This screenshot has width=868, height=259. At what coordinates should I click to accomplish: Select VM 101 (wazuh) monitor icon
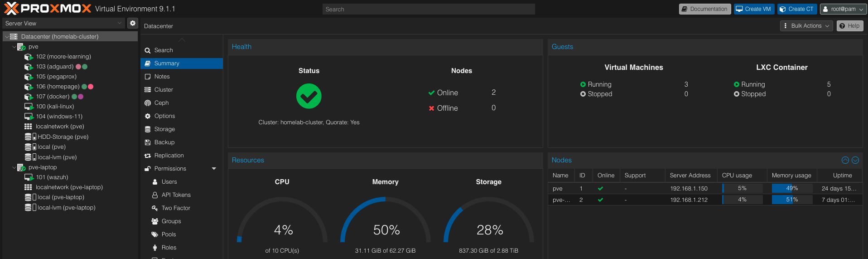click(x=29, y=177)
